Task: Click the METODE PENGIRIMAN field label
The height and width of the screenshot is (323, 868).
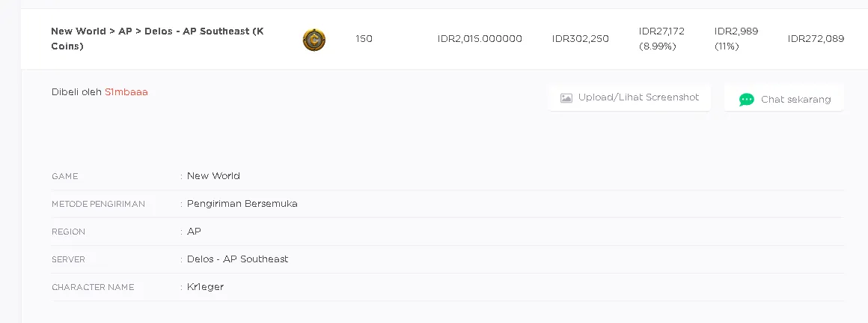Action: (98, 205)
